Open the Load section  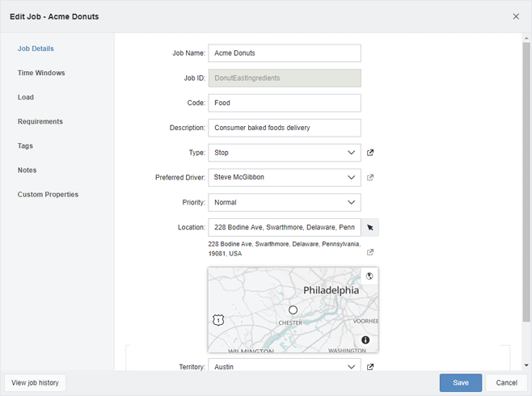26,97
